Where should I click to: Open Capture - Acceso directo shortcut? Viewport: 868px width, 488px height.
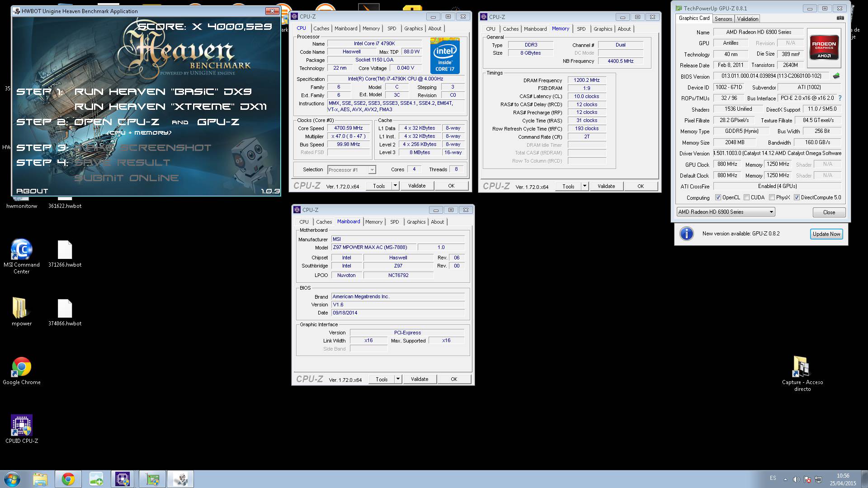click(x=802, y=373)
